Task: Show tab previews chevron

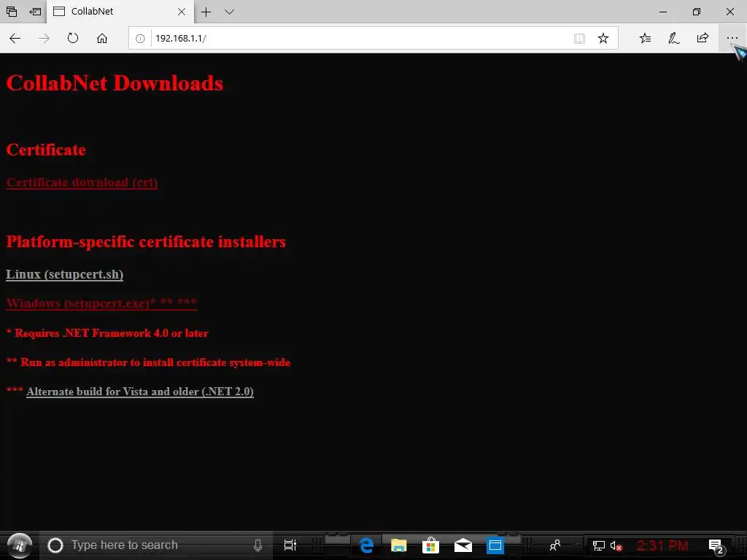Action: click(229, 12)
